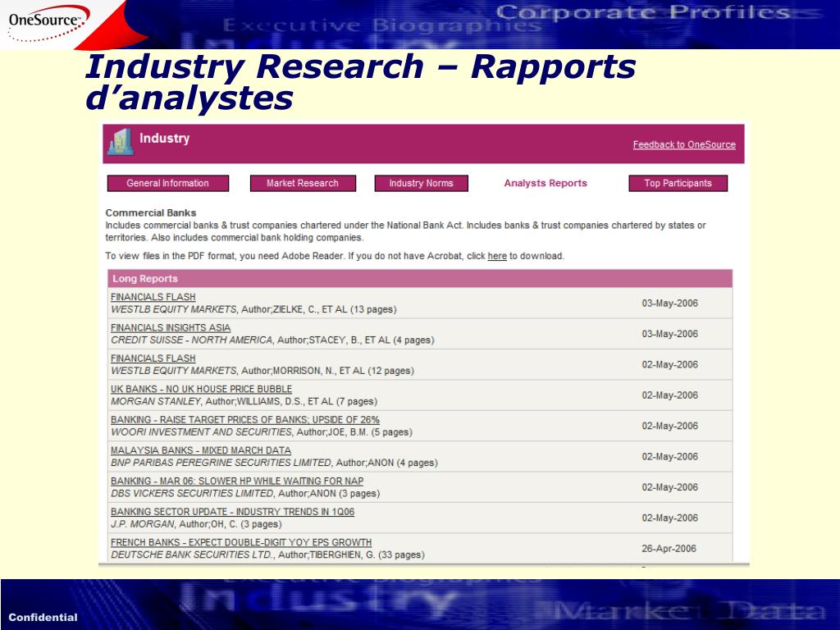840x630 pixels.
Task: Click 'WOORI INVESTMENT AND SECURITIES' author line
Action: point(262,431)
